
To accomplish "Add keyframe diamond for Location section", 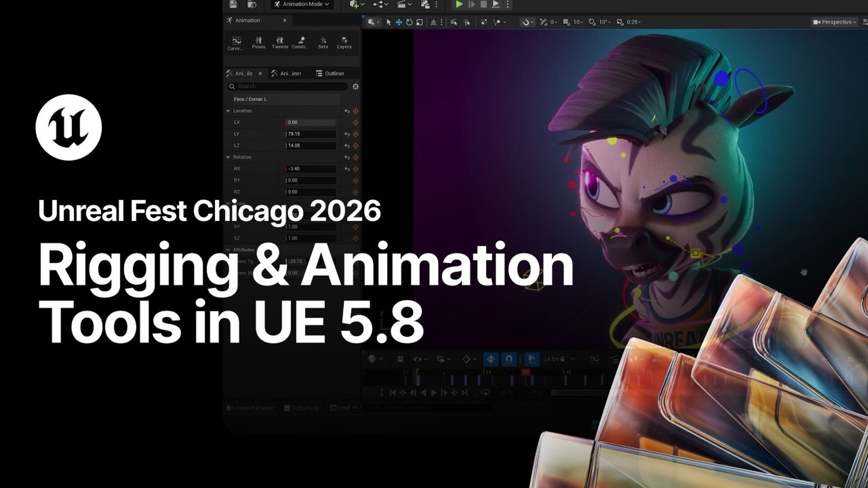I will 355,111.
